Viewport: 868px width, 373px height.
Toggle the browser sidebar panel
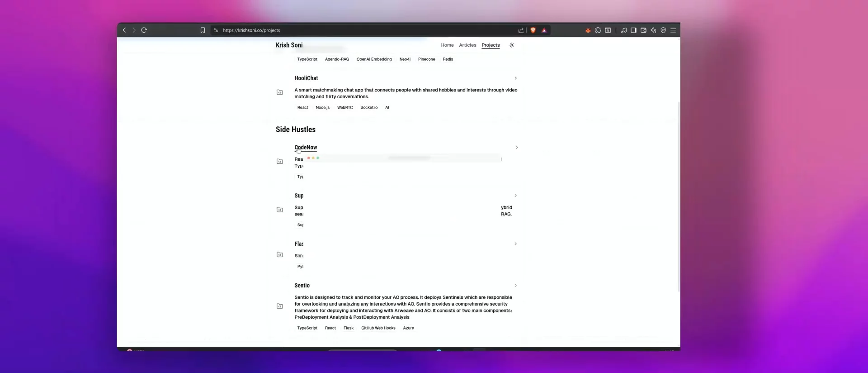pos(633,30)
